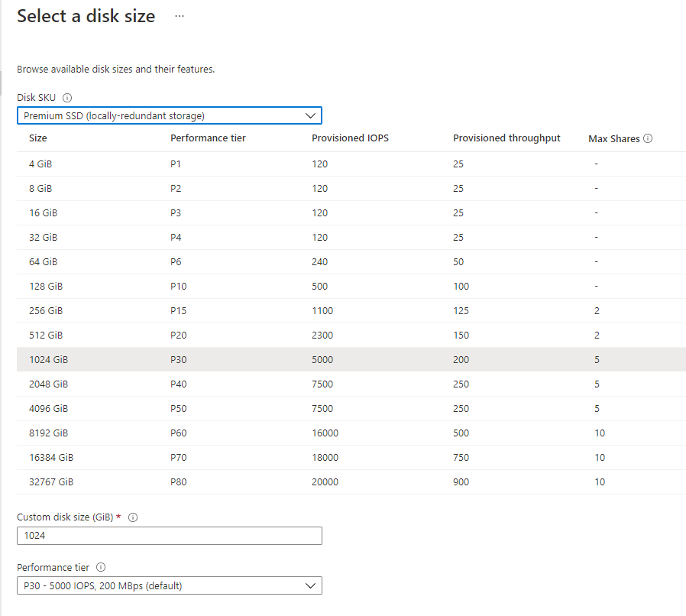Click the P20 performance tier cell
686x616 pixels.
pos(179,336)
